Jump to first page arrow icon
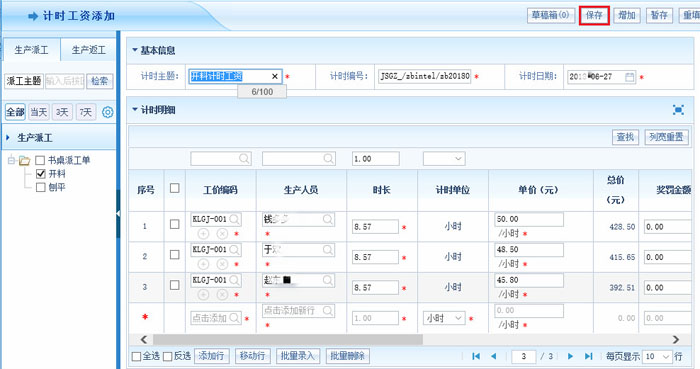 [476, 356]
